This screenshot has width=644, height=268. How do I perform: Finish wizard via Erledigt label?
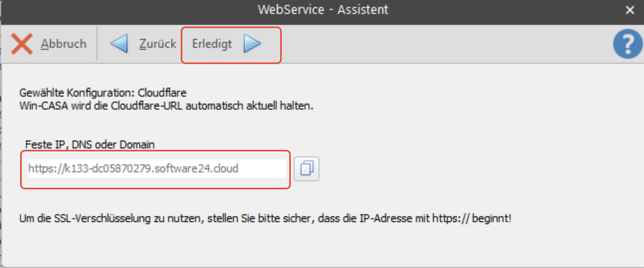212,43
